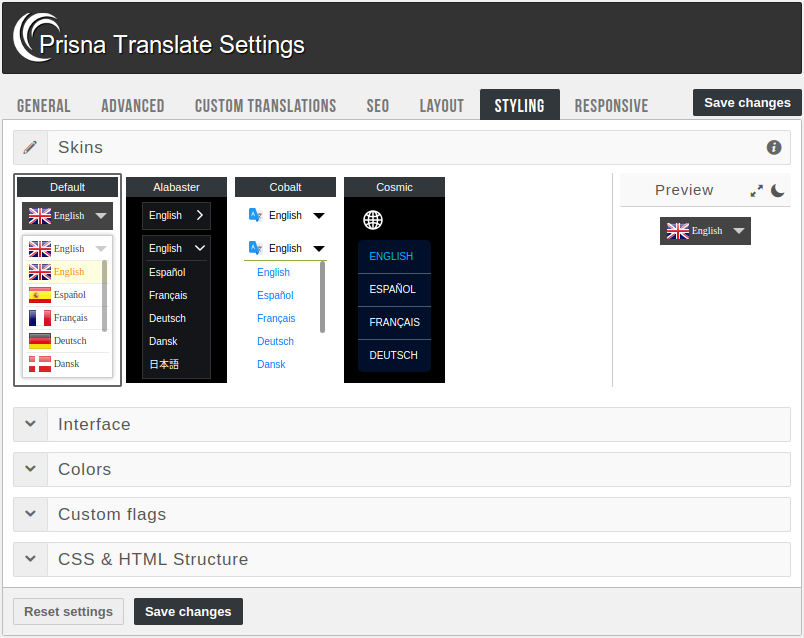
Task: Select the Cosmic skin
Action: 393,187
